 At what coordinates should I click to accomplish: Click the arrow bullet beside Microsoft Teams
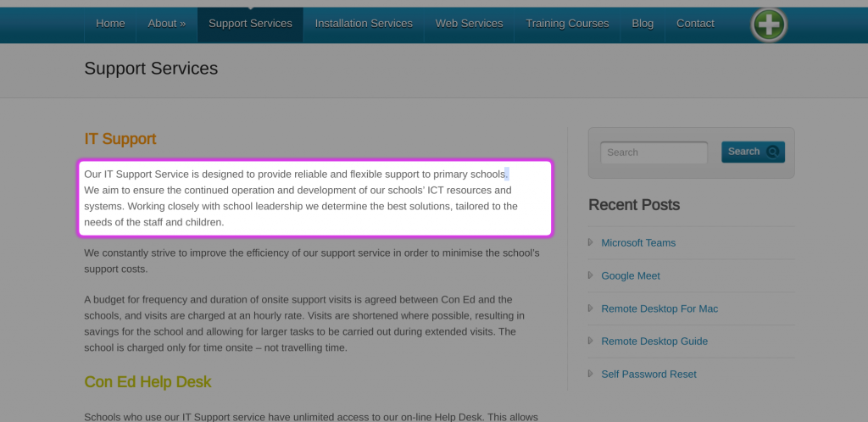[591, 242]
